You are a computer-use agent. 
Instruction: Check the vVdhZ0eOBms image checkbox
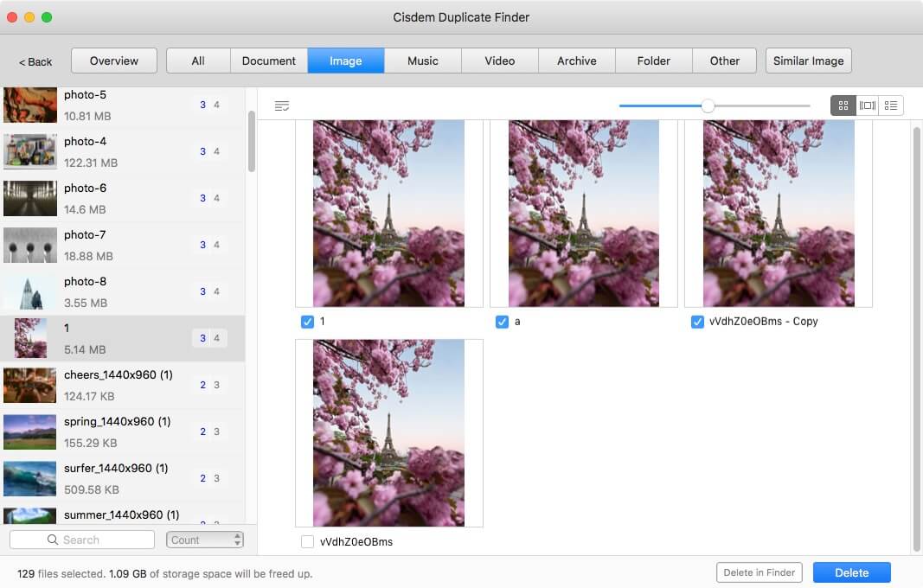[307, 541]
